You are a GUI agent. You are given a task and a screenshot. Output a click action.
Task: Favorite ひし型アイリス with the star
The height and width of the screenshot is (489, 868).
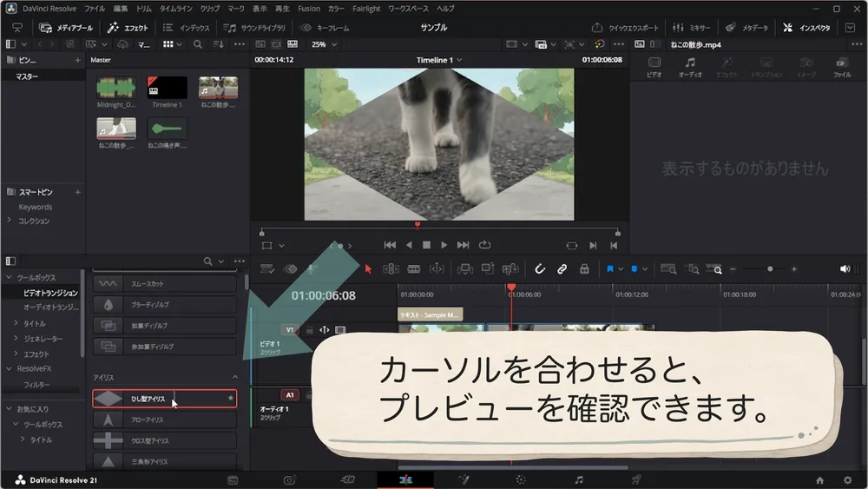click(230, 398)
